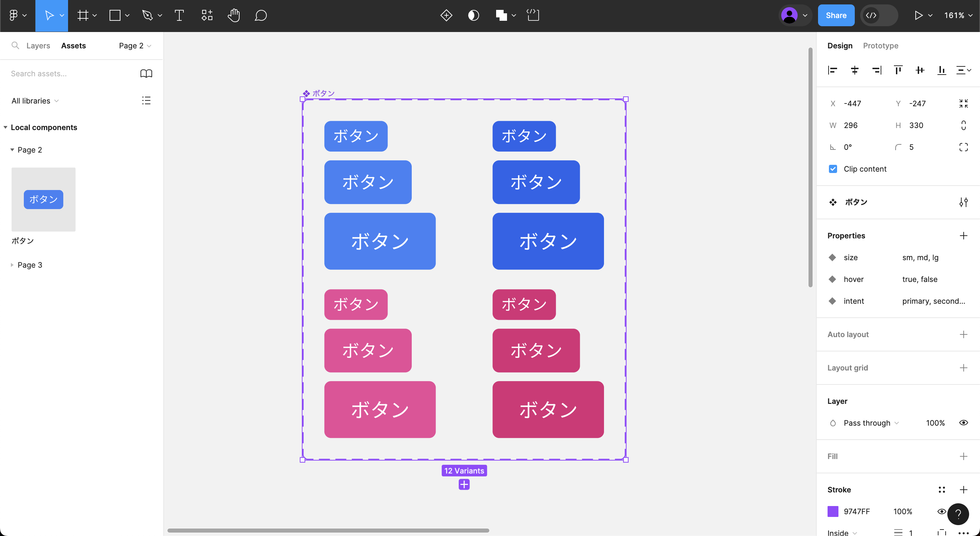Open the asset library book icon

click(x=146, y=73)
